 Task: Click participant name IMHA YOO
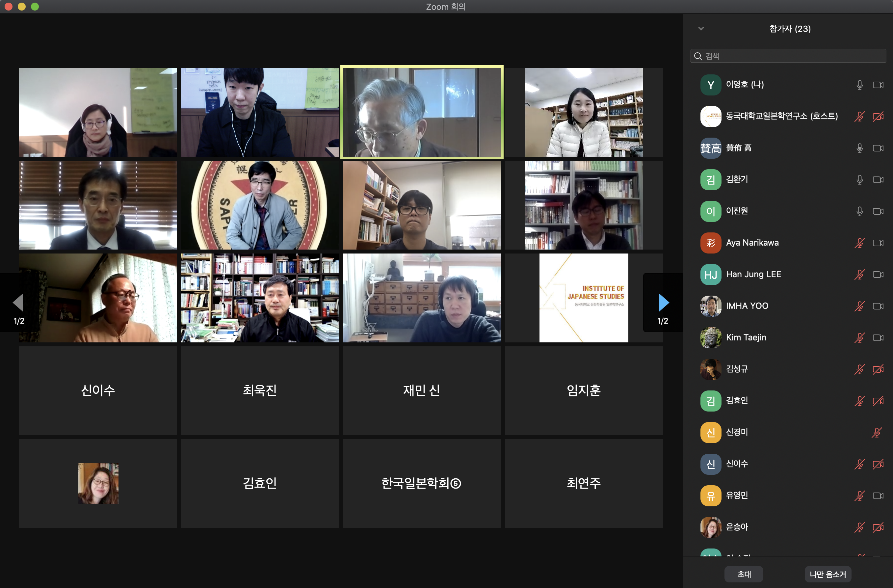click(x=747, y=306)
